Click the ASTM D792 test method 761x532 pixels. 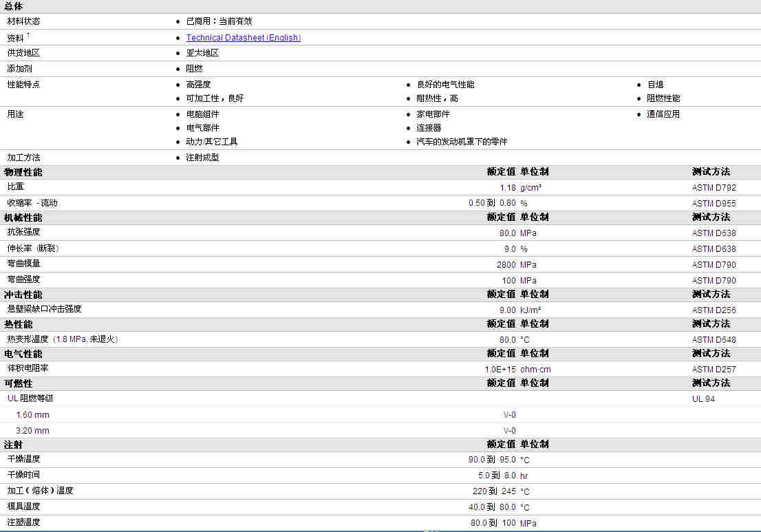point(714,188)
